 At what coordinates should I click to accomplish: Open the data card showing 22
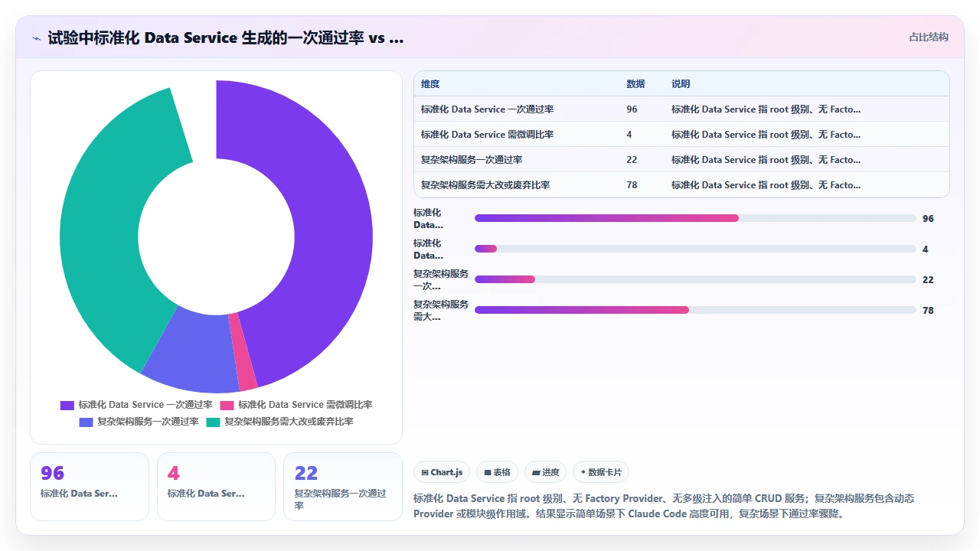343,487
